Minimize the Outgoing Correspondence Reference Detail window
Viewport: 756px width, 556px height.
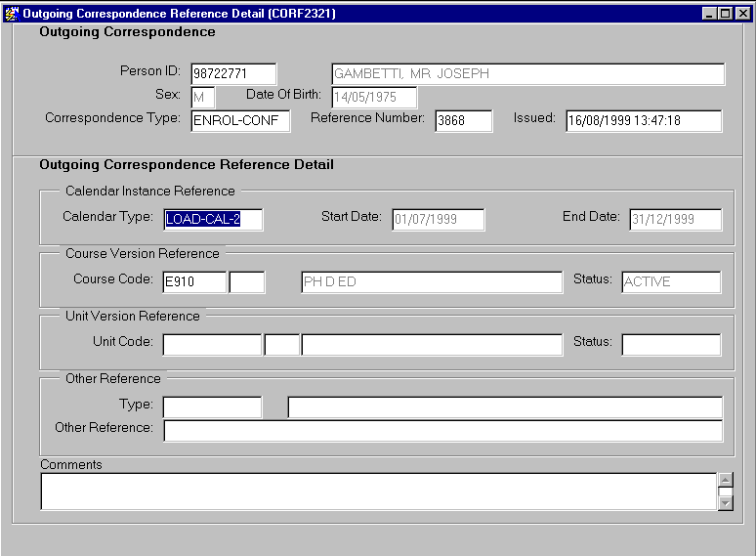(710, 14)
